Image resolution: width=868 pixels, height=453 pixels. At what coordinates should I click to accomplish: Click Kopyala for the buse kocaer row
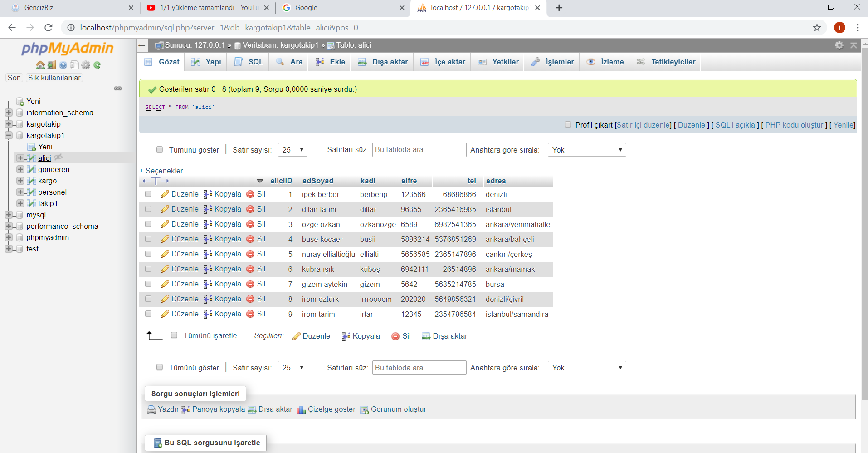pyautogui.click(x=222, y=239)
